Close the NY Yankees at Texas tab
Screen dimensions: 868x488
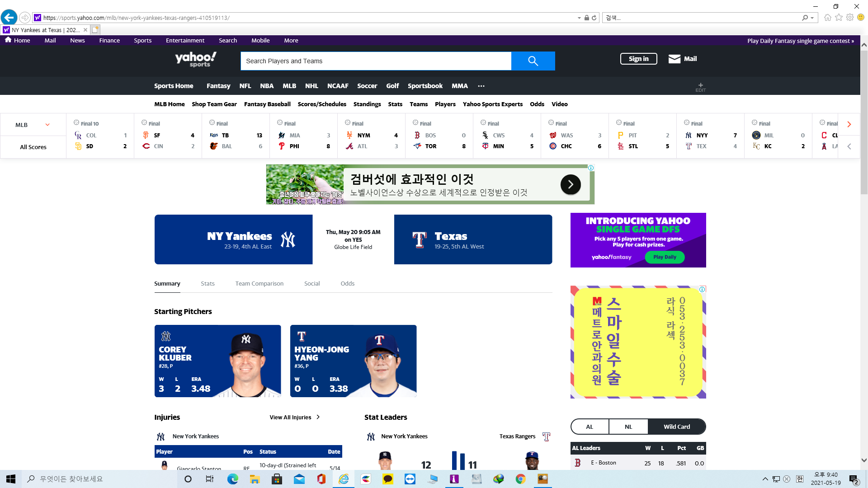point(85,30)
